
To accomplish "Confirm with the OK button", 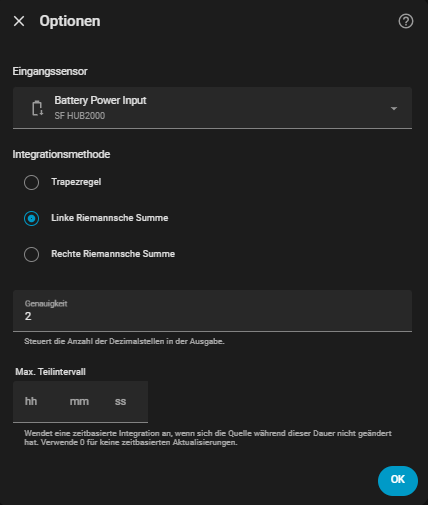I will pyautogui.click(x=398, y=481).
